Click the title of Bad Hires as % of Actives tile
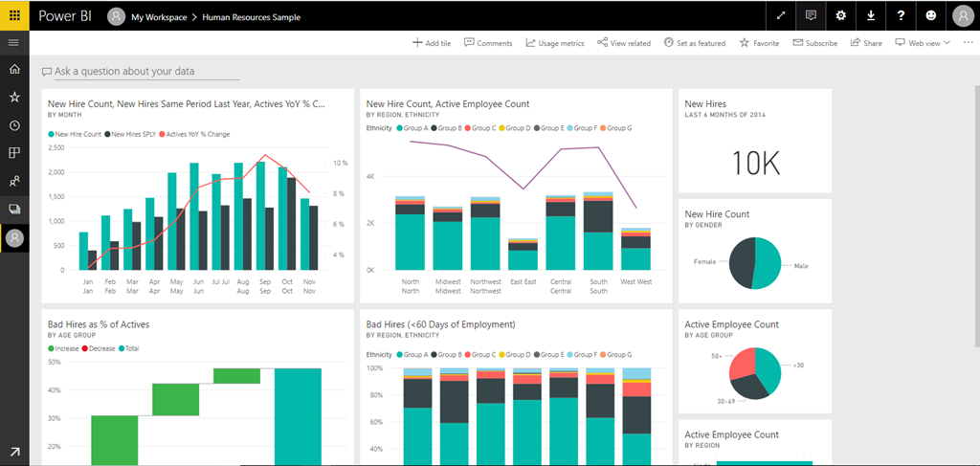The width and height of the screenshot is (980, 466). tap(99, 324)
